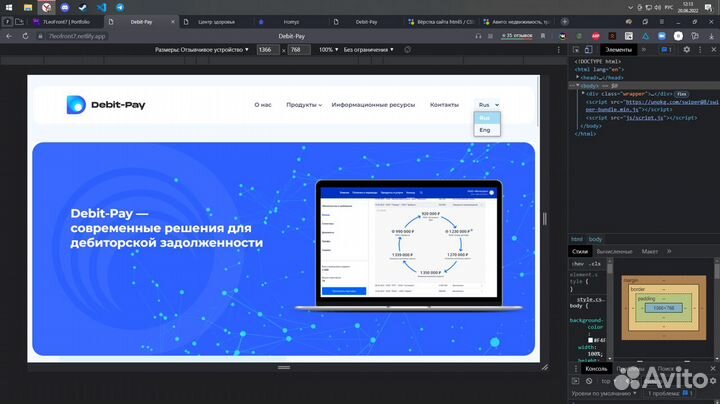Screen dimensions: 720x404
Task: Expand the Продукты navigation dropdown
Action: point(304,105)
